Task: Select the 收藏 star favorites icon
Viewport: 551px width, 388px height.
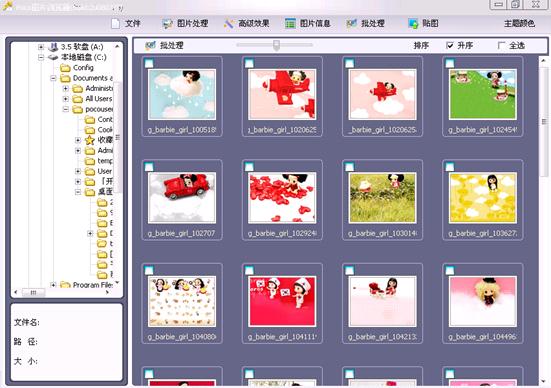Action: pos(90,140)
